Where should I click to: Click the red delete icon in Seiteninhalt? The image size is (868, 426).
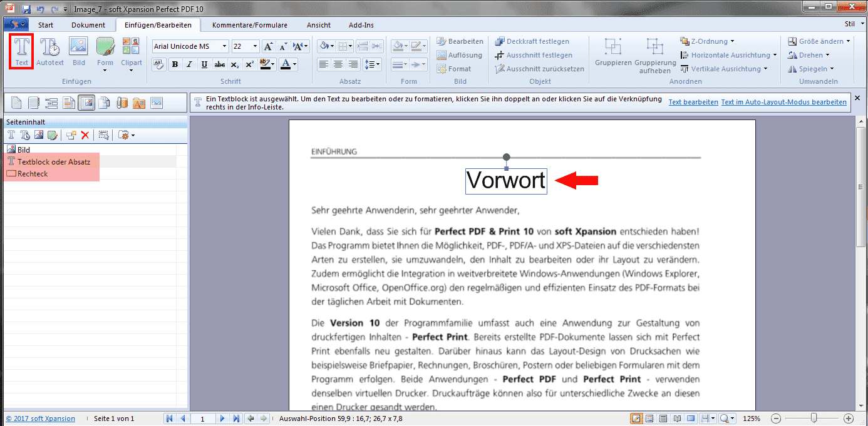click(x=85, y=135)
